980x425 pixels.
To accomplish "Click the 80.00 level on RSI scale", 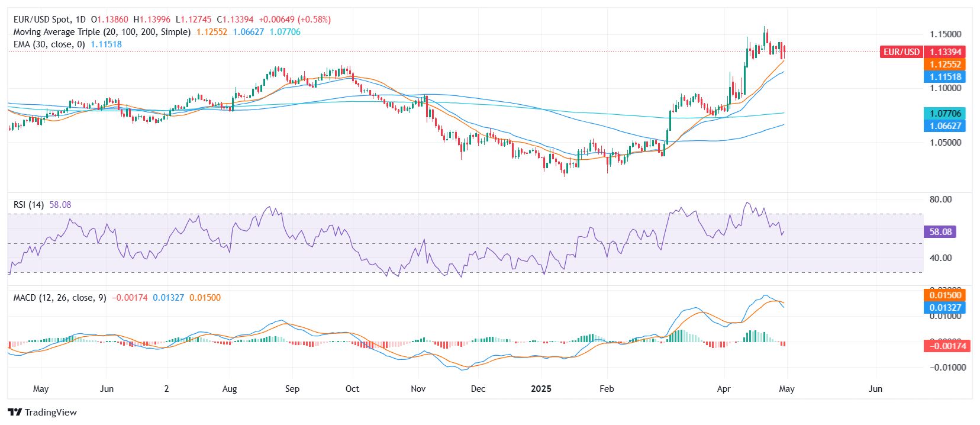I will click(940, 199).
